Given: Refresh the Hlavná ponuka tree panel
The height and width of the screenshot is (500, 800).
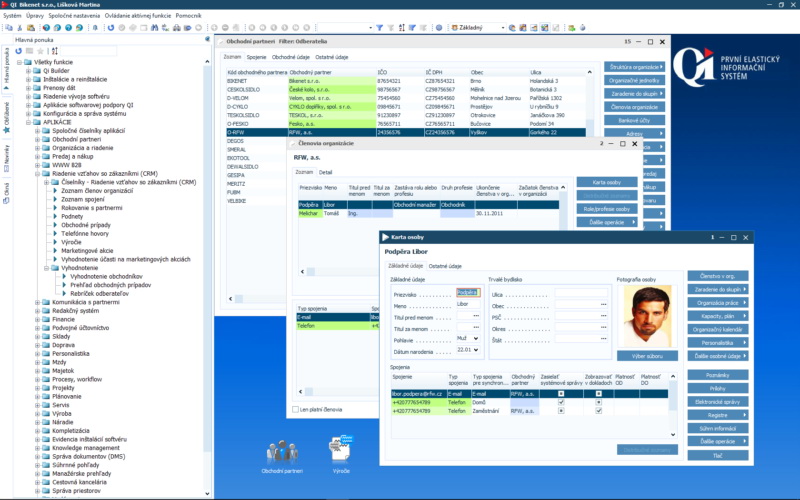Looking at the screenshot, I should pos(19,51).
